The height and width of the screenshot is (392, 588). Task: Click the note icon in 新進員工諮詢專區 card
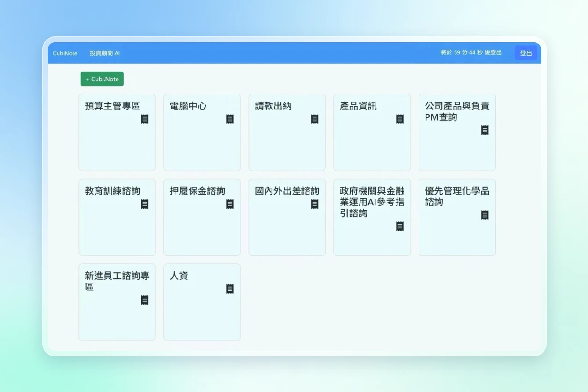pos(145,300)
